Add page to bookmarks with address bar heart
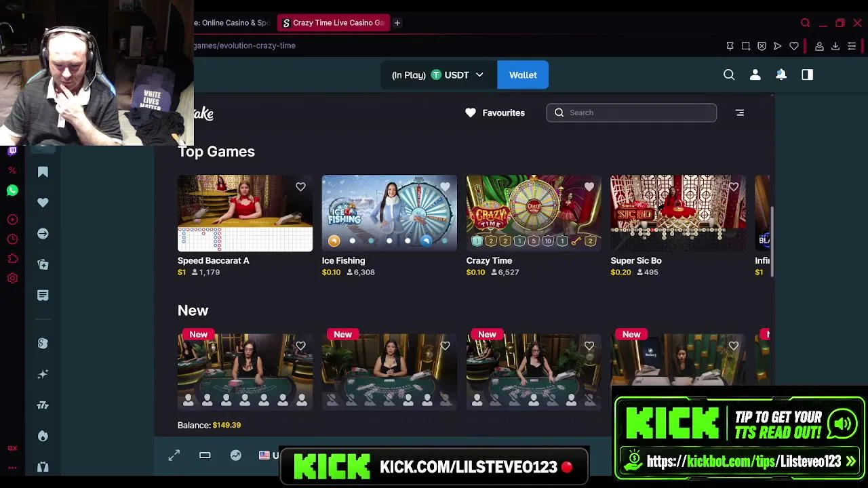The image size is (868, 488). 794,46
